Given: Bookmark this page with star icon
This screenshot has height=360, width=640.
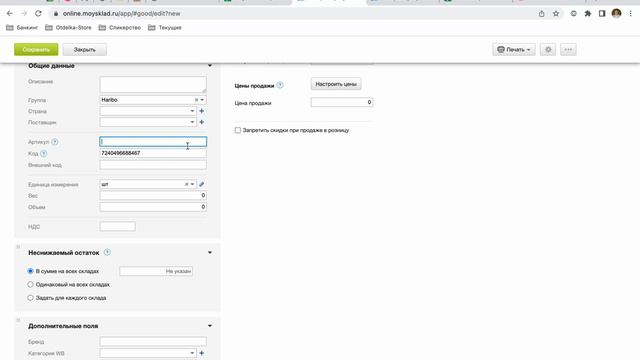Looking at the screenshot, I should click(556, 13).
